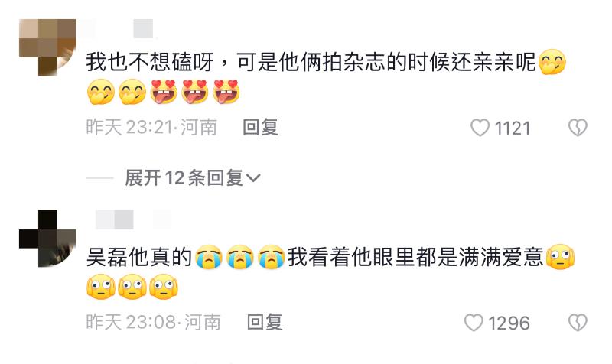The height and width of the screenshot is (364, 612).
Task: Reply to the 23:21 comment
Action: tap(260, 127)
